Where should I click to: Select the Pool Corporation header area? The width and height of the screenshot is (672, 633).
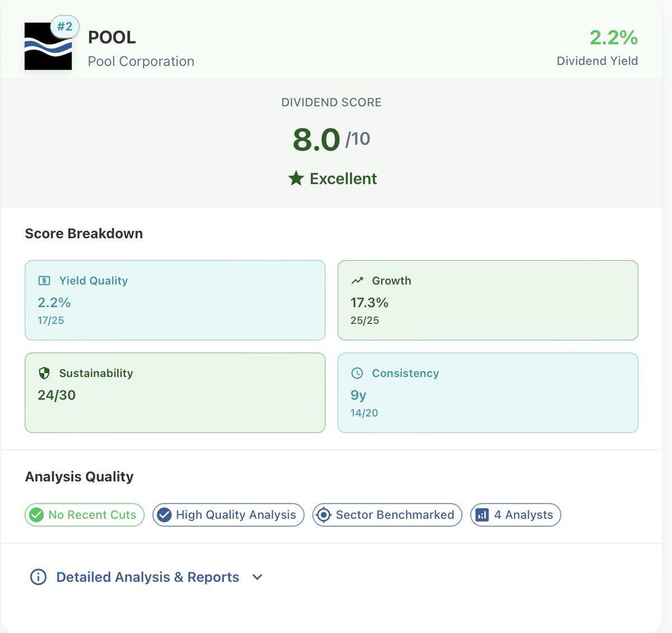pos(141,61)
